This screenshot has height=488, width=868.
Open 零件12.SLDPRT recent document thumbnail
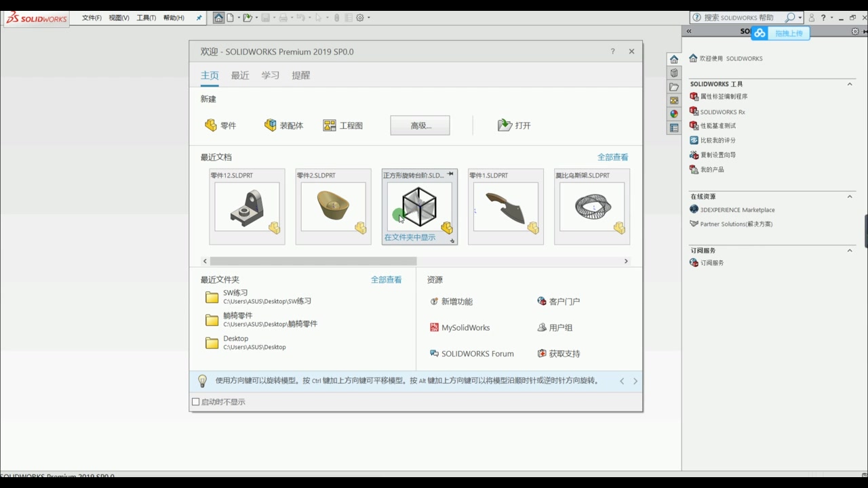247,207
